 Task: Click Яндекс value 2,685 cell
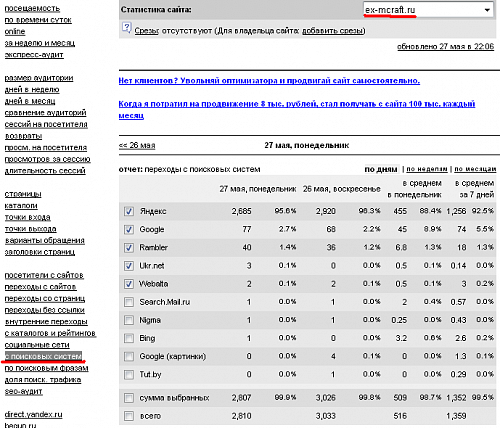pos(242,211)
